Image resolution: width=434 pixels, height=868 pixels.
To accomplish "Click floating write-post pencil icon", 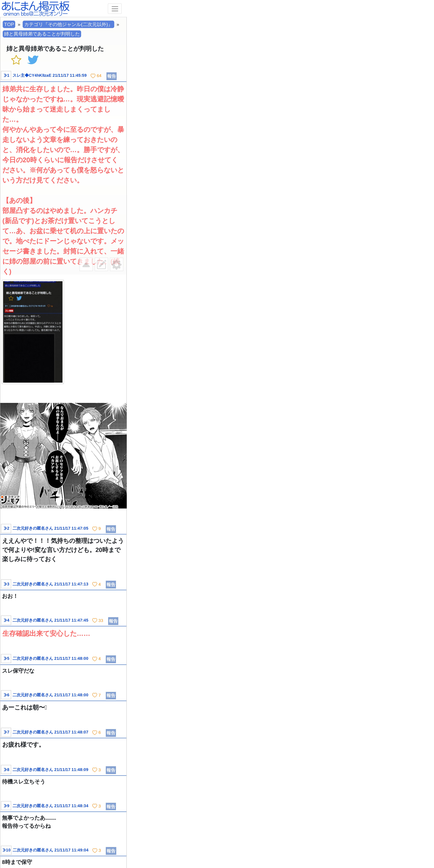I will (x=101, y=264).
